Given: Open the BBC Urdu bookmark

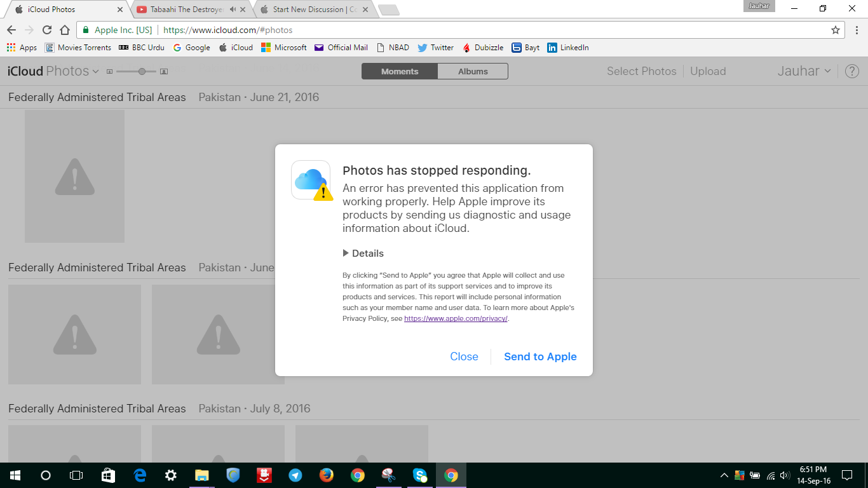Looking at the screenshot, I should [142, 48].
